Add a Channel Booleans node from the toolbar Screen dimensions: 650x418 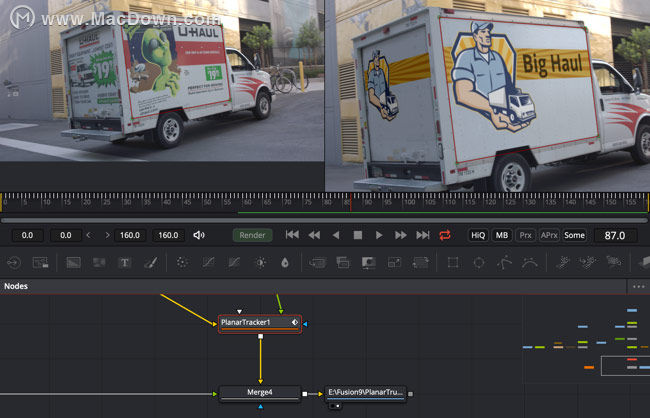pyautogui.click(x=343, y=262)
